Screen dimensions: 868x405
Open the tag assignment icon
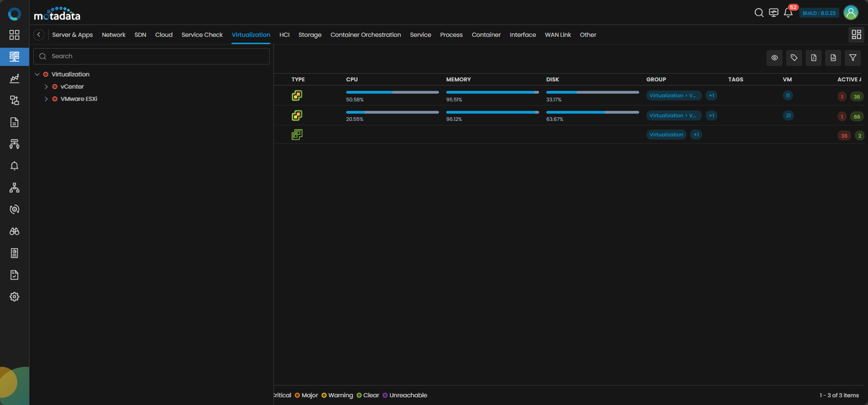(x=794, y=58)
